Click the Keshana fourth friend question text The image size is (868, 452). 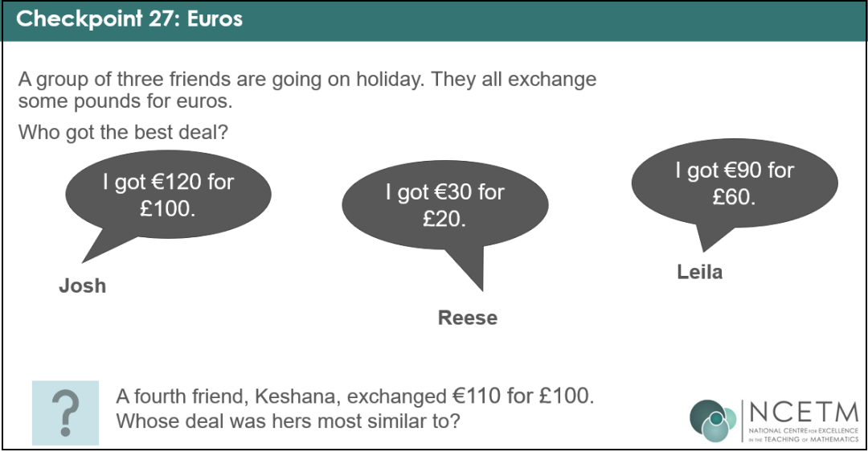coord(355,397)
